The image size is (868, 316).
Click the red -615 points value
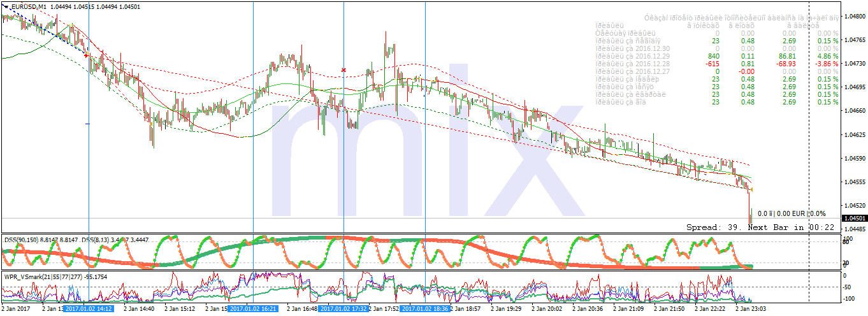point(712,64)
